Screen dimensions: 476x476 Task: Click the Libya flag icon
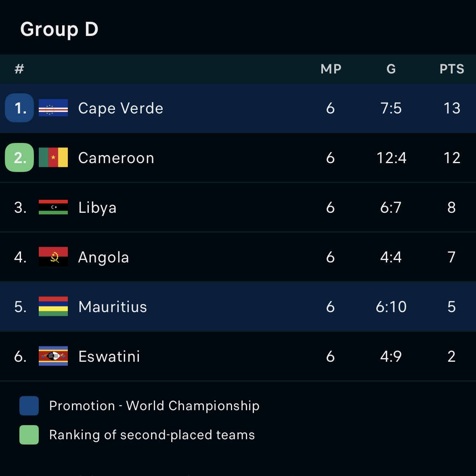[x=53, y=207]
